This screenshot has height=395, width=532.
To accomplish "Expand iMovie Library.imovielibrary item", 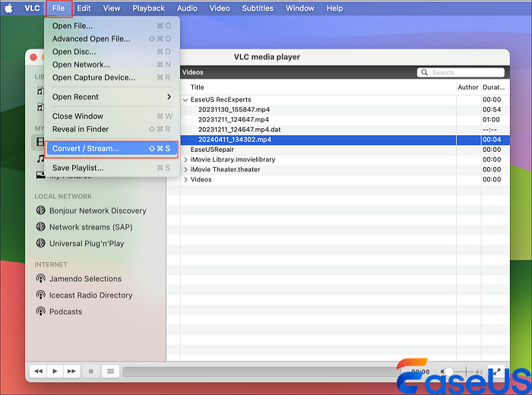I will 185,160.
